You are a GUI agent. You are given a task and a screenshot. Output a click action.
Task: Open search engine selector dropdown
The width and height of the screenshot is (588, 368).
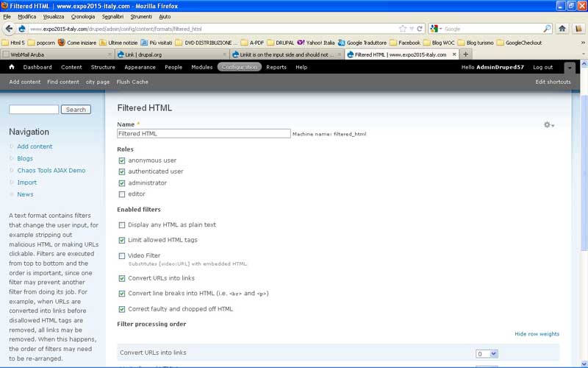(x=437, y=29)
